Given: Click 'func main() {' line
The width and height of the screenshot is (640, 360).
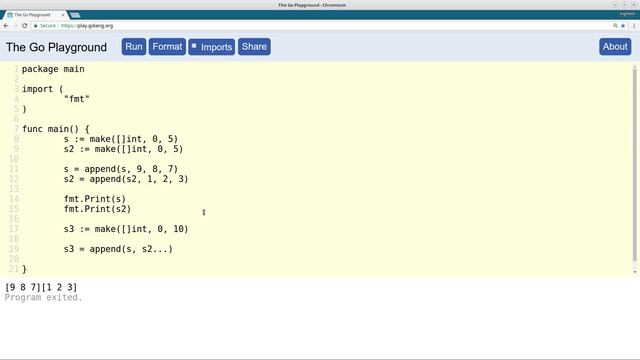Looking at the screenshot, I should (56, 129).
